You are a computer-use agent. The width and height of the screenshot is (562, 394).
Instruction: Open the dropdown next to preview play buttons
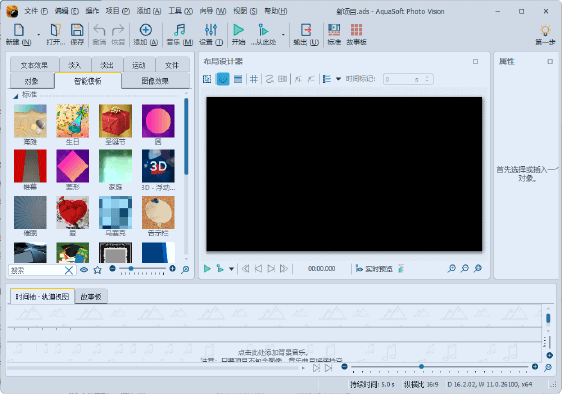(x=232, y=269)
